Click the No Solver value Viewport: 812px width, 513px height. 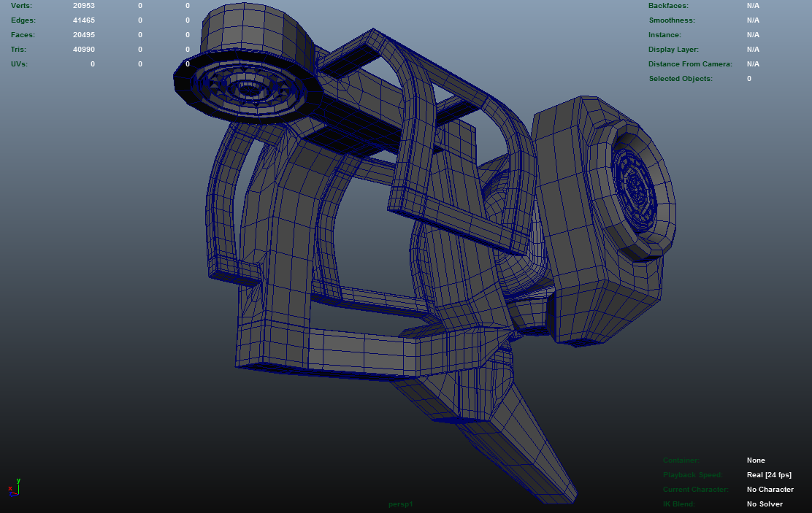tap(765, 504)
